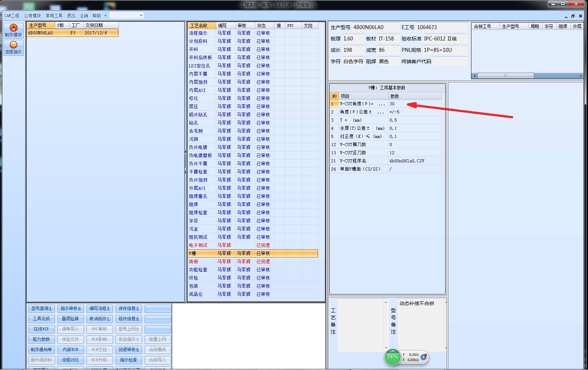Screen dimensions: 588x370
Task: Click the 编写流程F button
Action: (x=100, y=309)
